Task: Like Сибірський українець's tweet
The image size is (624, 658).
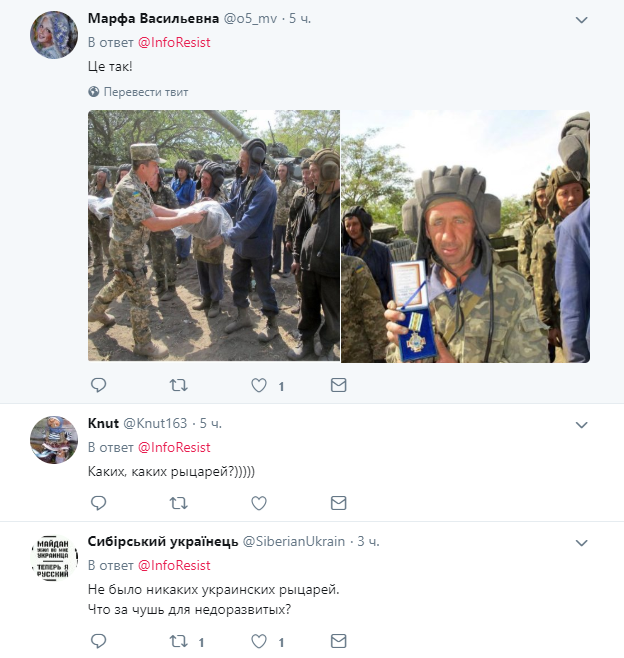Action: (x=259, y=641)
